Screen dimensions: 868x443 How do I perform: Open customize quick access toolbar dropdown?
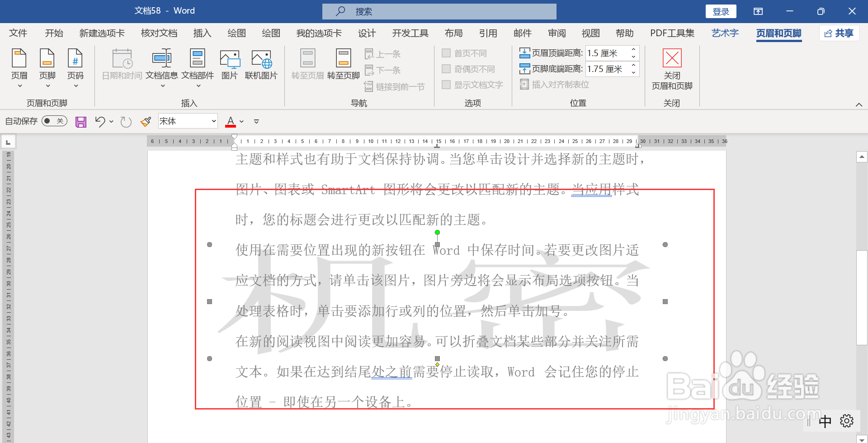(x=256, y=122)
